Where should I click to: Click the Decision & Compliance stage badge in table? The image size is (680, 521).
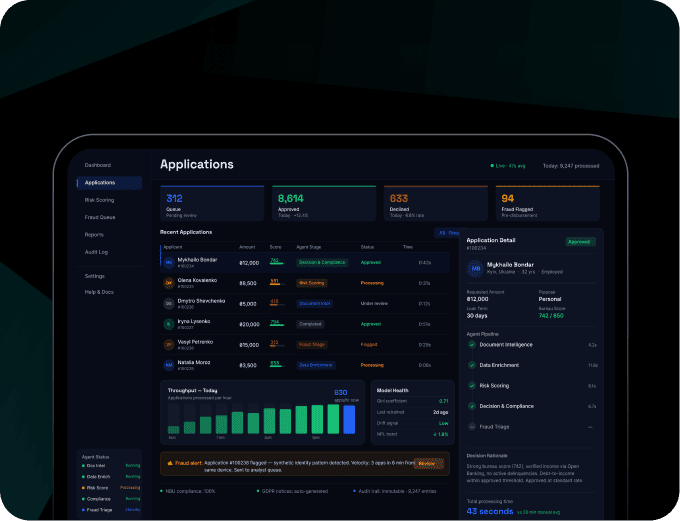tap(322, 262)
